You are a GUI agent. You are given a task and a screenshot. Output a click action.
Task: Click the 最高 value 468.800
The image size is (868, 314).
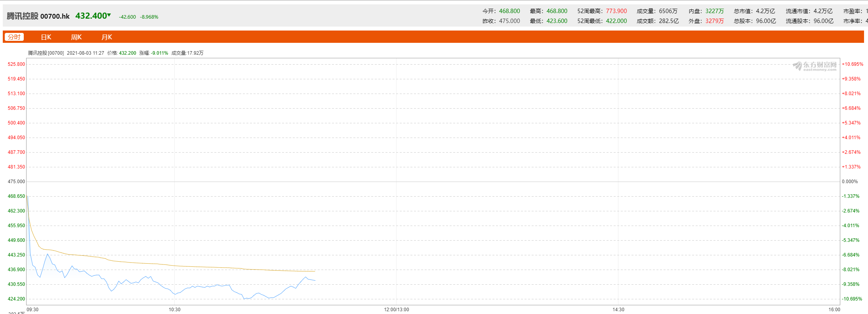557,11
